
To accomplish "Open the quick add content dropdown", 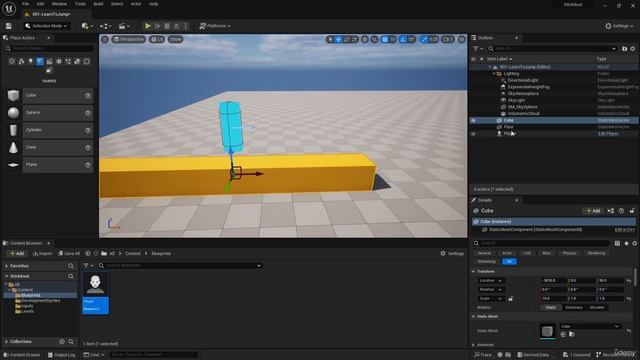I will coord(87,26).
